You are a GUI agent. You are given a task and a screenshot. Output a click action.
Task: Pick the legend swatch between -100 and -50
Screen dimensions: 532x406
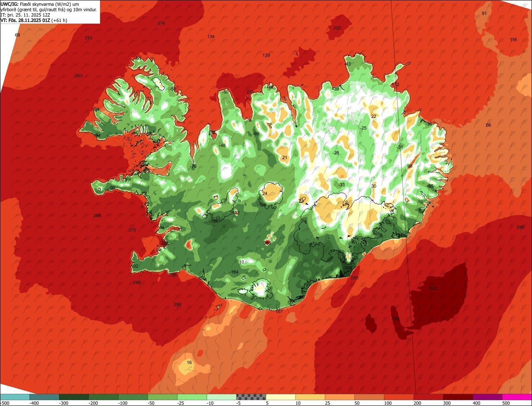point(133,397)
